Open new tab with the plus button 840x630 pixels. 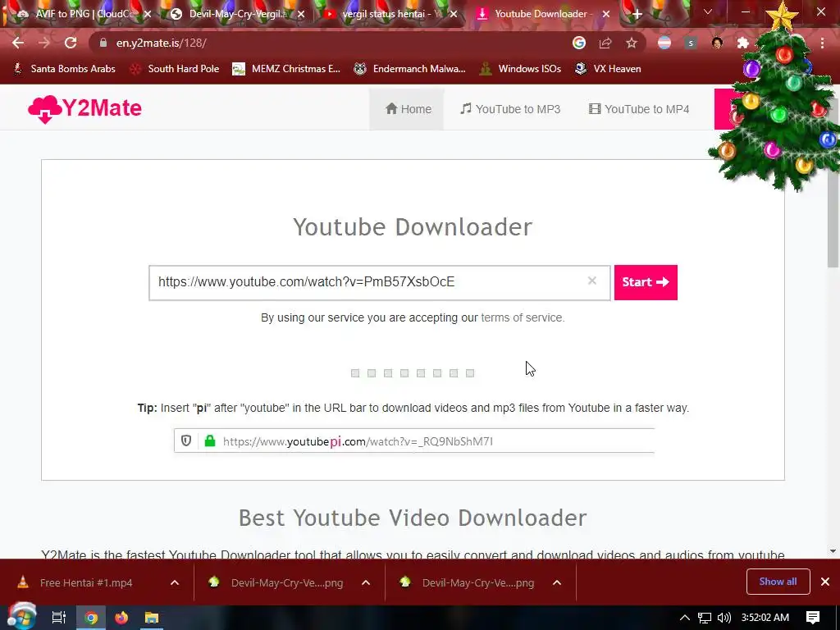[x=637, y=15]
